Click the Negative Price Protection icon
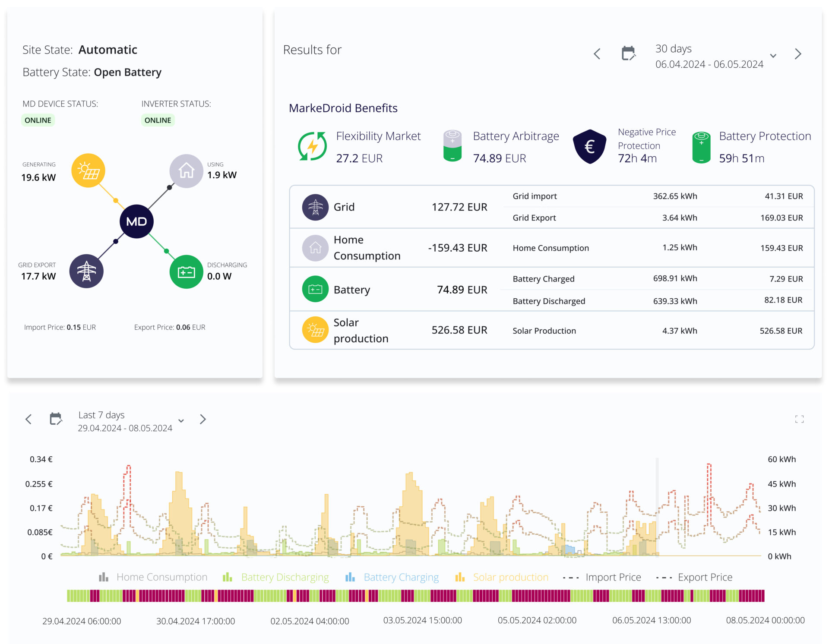This screenshot has width=829, height=644. 590,146
